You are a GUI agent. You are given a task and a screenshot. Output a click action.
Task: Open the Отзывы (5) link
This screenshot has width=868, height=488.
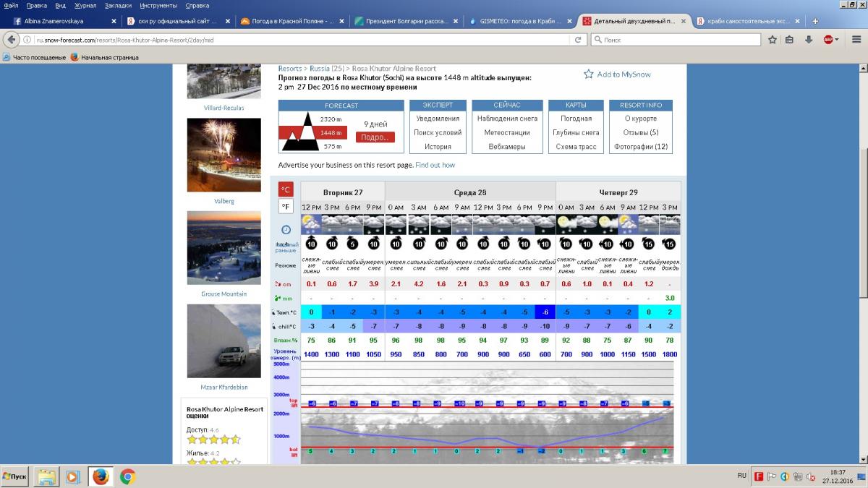point(641,132)
